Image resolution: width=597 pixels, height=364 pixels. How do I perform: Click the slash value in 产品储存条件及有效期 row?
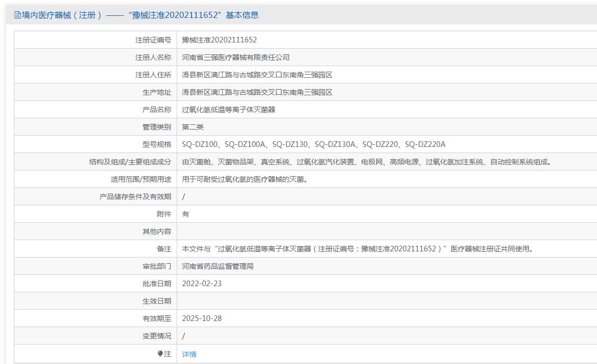pos(183,197)
